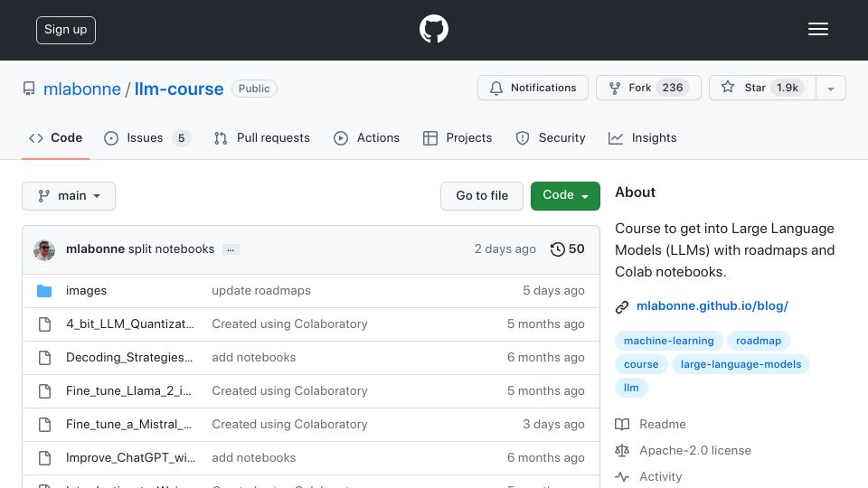Open the Issues tab
Image resolution: width=868 pixels, height=488 pixels.
pyautogui.click(x=146, y=137)
